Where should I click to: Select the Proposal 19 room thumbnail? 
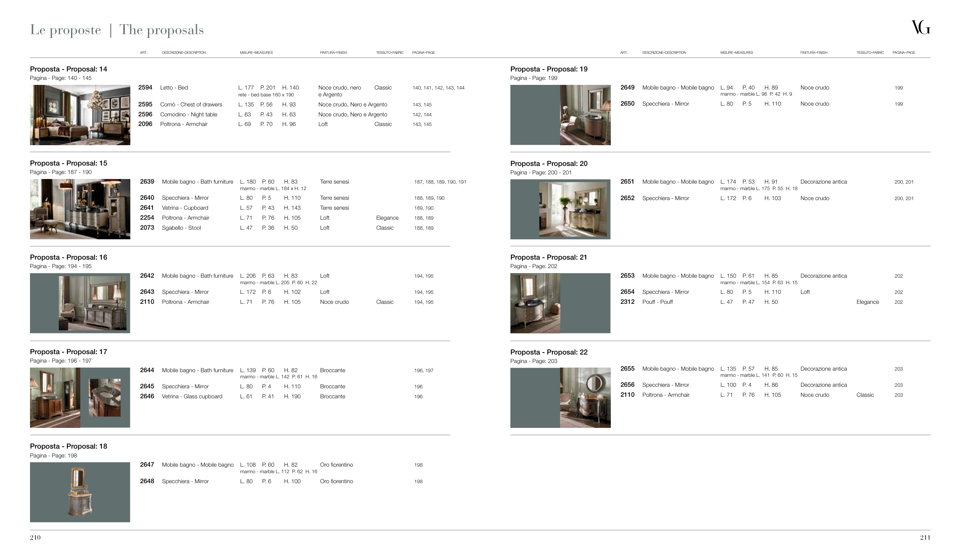tap(585, 115)
